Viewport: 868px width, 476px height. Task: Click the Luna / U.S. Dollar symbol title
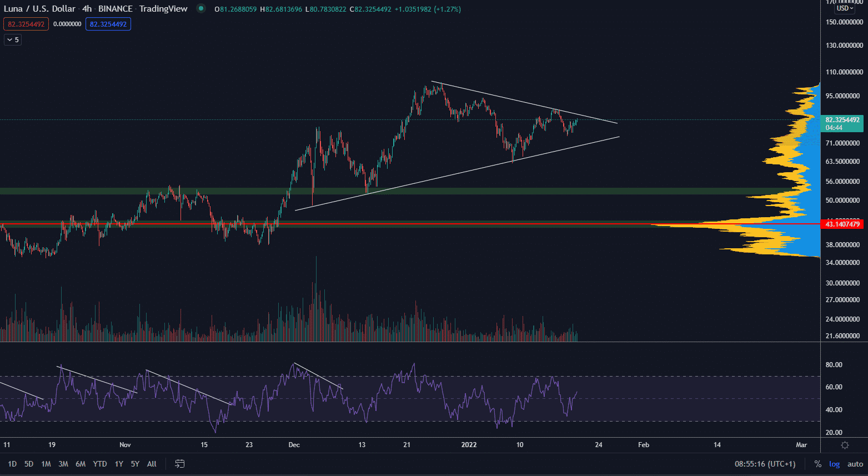click(x=39, y=9)
